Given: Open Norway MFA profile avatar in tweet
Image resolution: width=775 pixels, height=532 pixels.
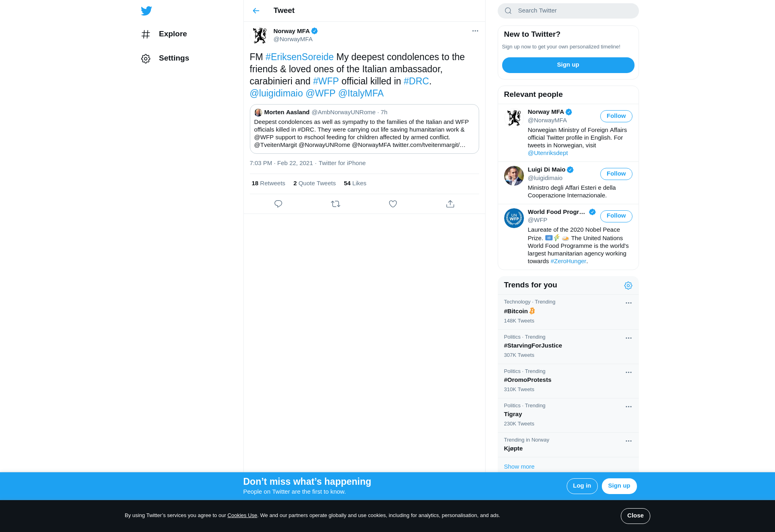Looking at the screenshot, I should 260,35.
